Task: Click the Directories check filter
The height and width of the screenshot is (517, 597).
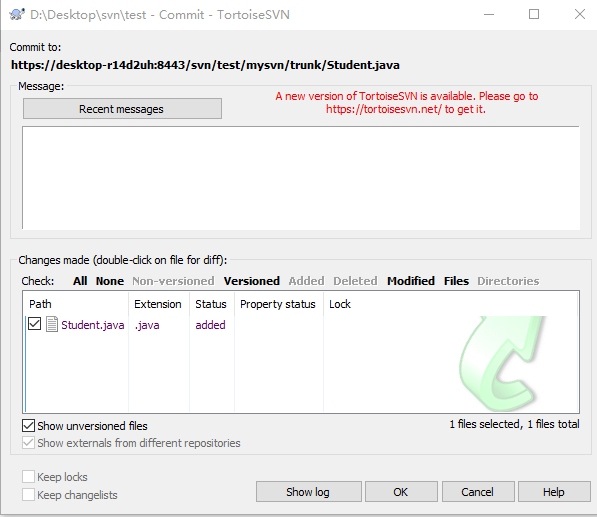Action: (x=508, y=281)
